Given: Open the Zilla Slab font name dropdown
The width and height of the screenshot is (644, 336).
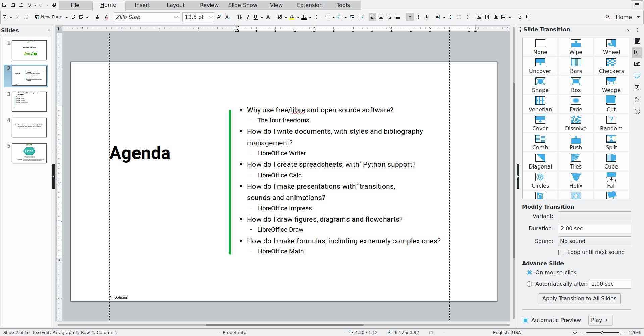Looking at the screenshot, I should pos(176,17).
